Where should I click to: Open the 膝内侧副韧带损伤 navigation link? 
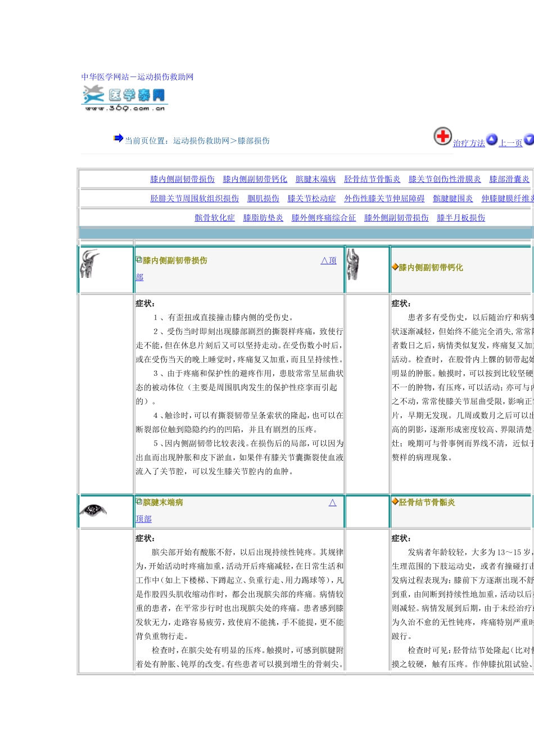pyautogui.click(x=182, y=179)
